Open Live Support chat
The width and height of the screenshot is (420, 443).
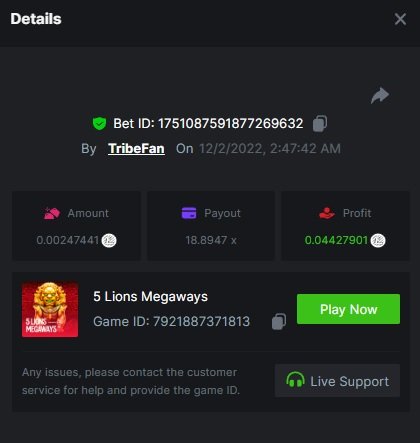337,381
